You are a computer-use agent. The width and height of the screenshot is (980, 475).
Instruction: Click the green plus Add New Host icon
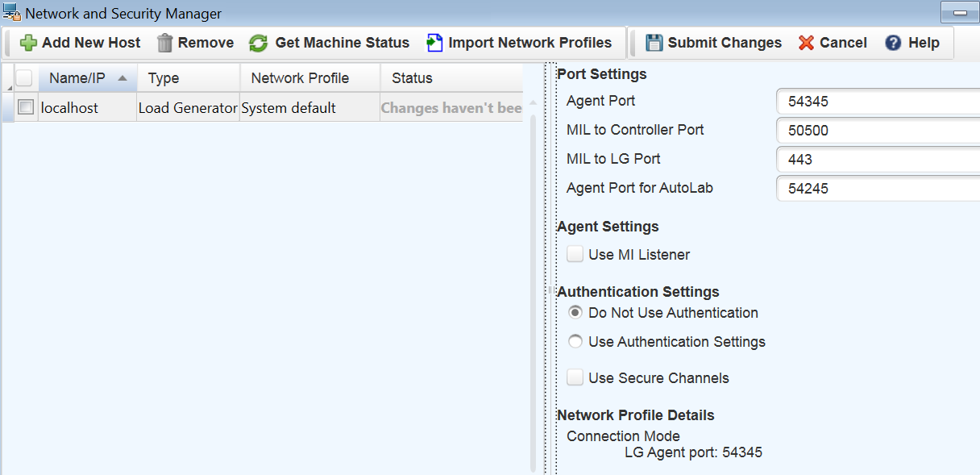point(28,43)
